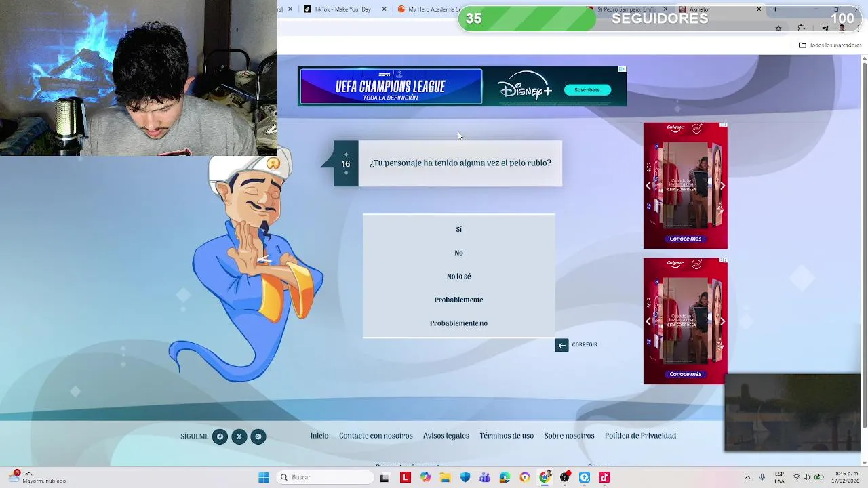
Task: Open OBS Studio from taskbar
Action: (565, 478)
